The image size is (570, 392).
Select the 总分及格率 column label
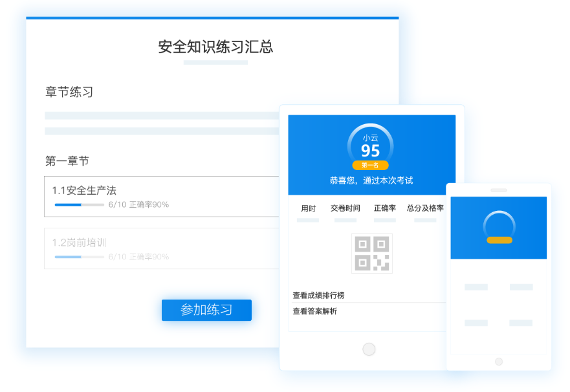tap(425, 208)
